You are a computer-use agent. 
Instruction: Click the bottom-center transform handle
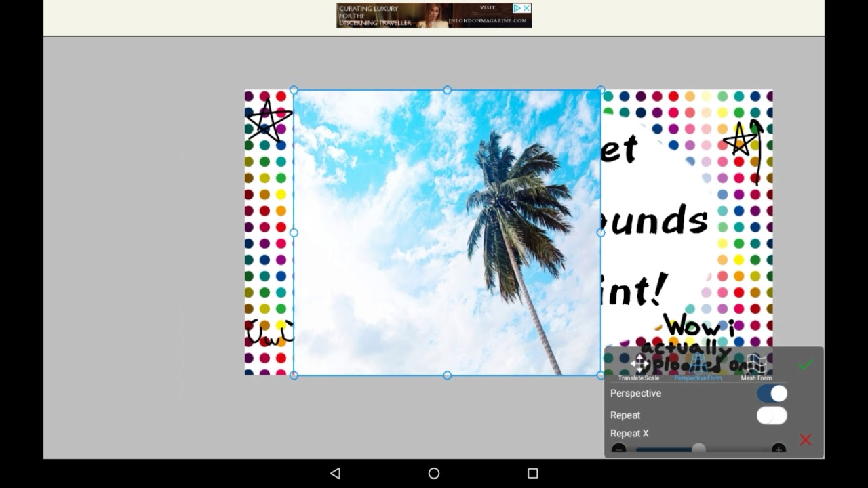coord(447,375)
